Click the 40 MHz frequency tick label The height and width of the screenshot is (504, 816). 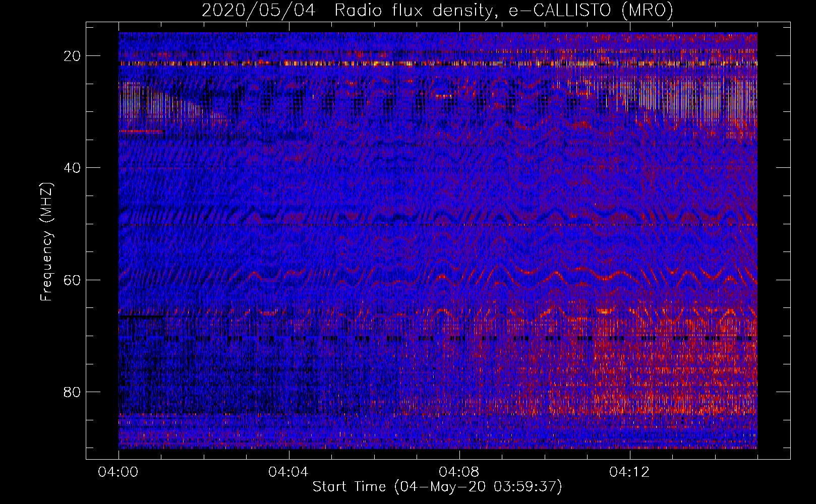click(73, 168)
